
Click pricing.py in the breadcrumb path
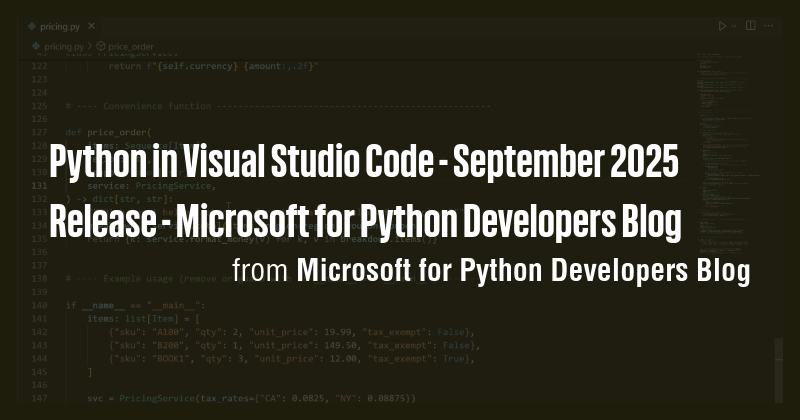click(64, 46)
